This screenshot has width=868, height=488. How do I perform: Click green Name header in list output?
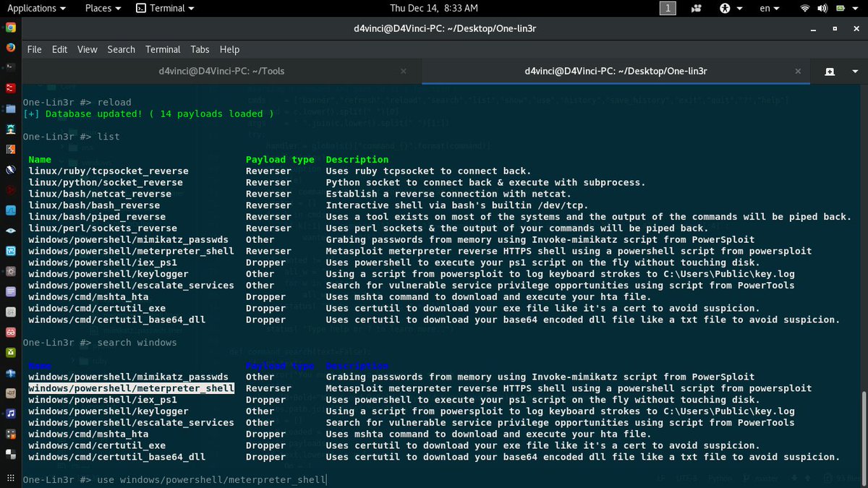point(40,159)
